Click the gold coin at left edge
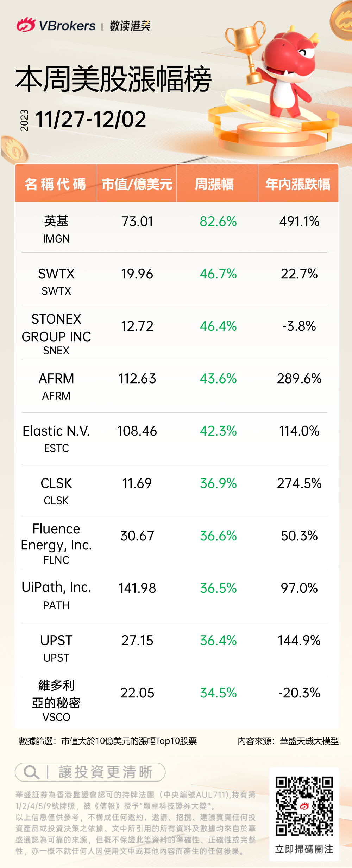Viewport: 352px width, 868px height. point(13,150)
